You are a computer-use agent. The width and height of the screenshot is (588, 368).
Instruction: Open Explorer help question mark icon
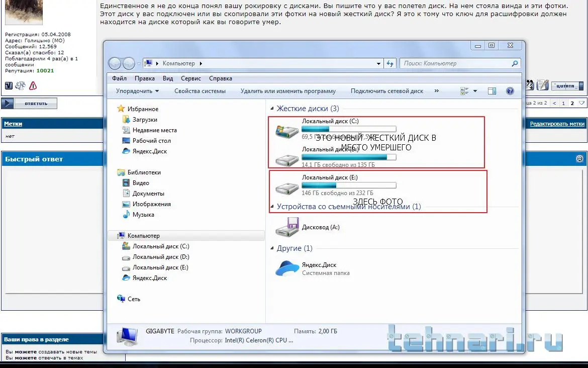tap(510, 91)
